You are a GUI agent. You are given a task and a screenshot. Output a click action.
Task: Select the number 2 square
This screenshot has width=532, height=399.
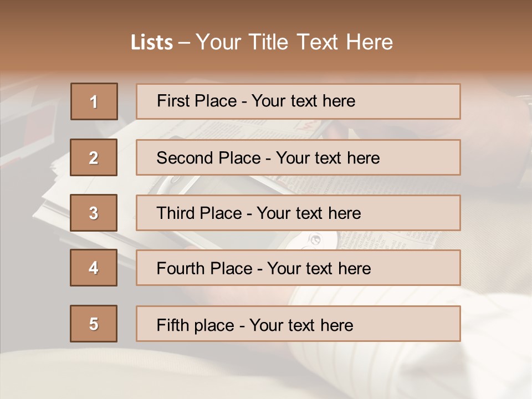(x=94, y=157)
